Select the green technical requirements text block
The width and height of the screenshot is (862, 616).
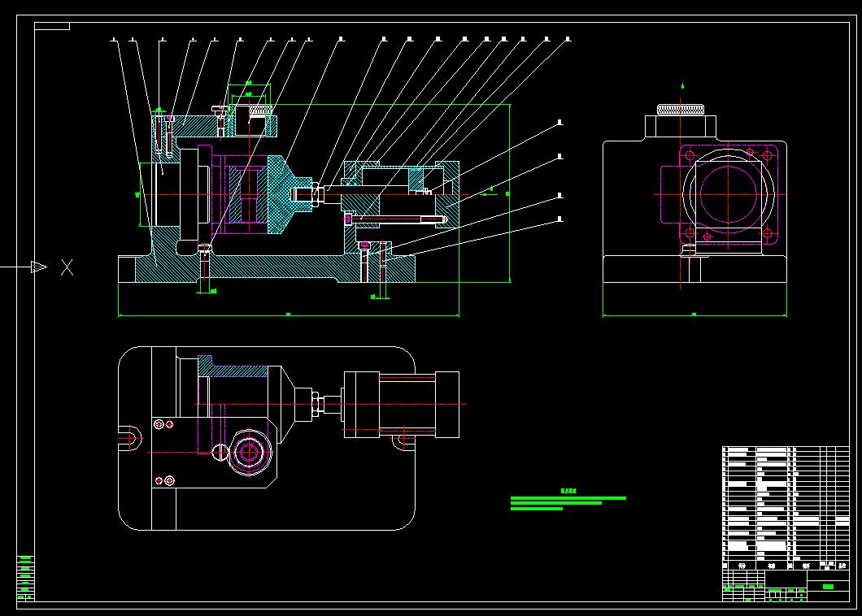pos(568,501)
